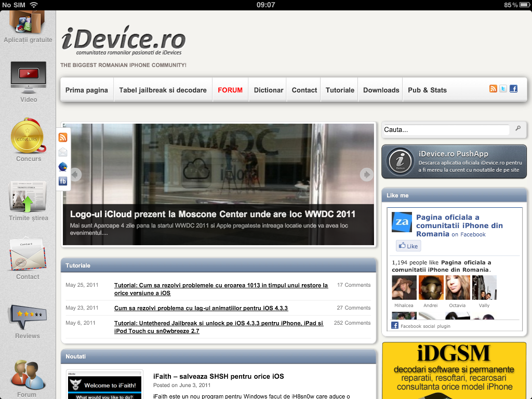The width and height of the screenshot is (532, 399).
Task: Click the Facebook icon in navbar
Action: (x=513, y=89)
